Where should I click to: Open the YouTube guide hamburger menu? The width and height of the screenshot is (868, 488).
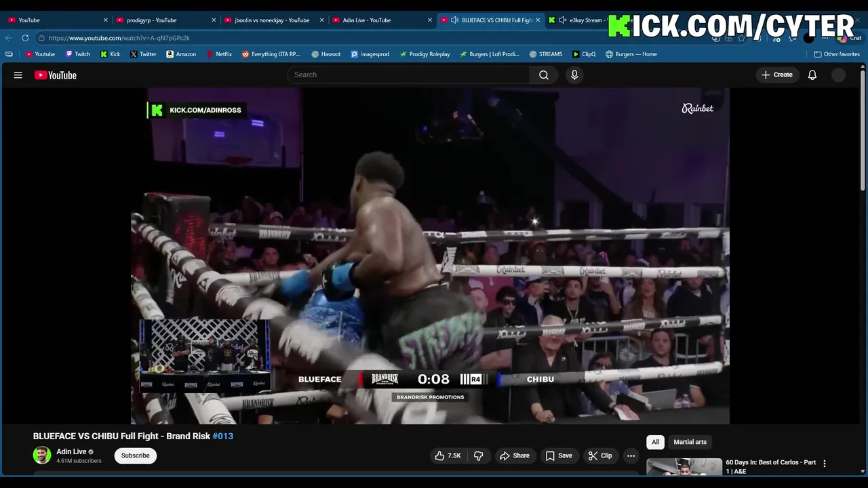18,75
